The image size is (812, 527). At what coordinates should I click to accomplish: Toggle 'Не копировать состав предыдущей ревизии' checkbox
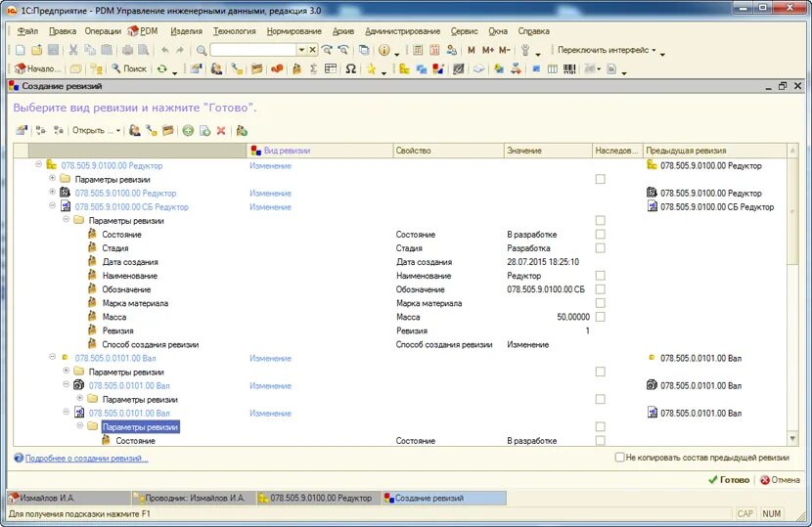pyautogui.click(x=619, y=458)
